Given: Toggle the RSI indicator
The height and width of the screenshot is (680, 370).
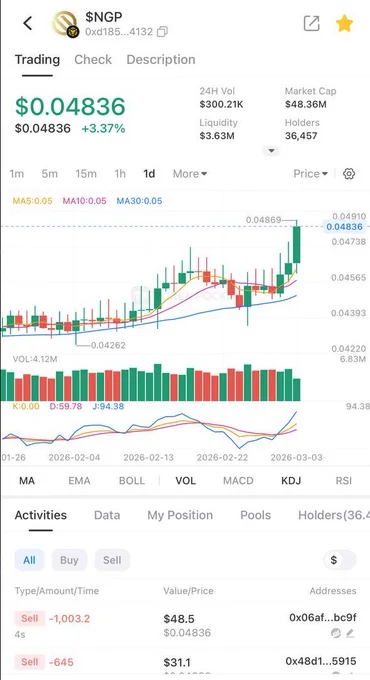Looking at the screenshot, I should tap(344, 481).
